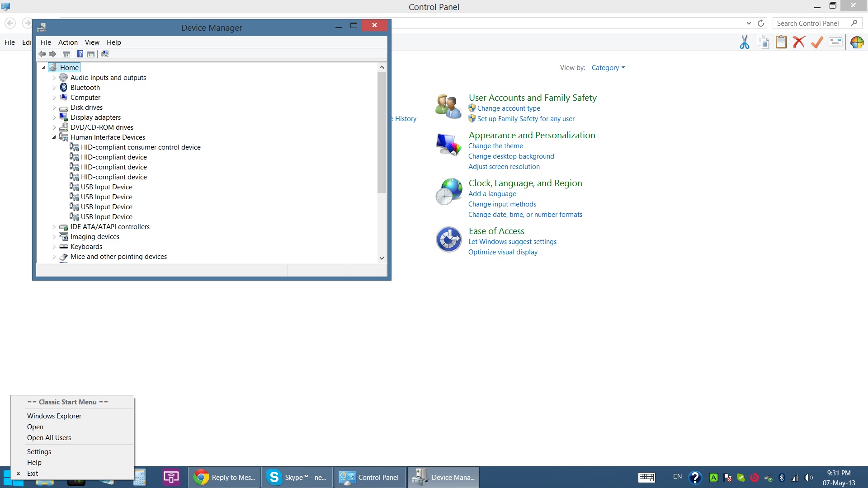Image resolution: width=868 pixels, height=488 pixels.
Task: Click the blue Help question mark toolbar icon
Action: [80, 54]
